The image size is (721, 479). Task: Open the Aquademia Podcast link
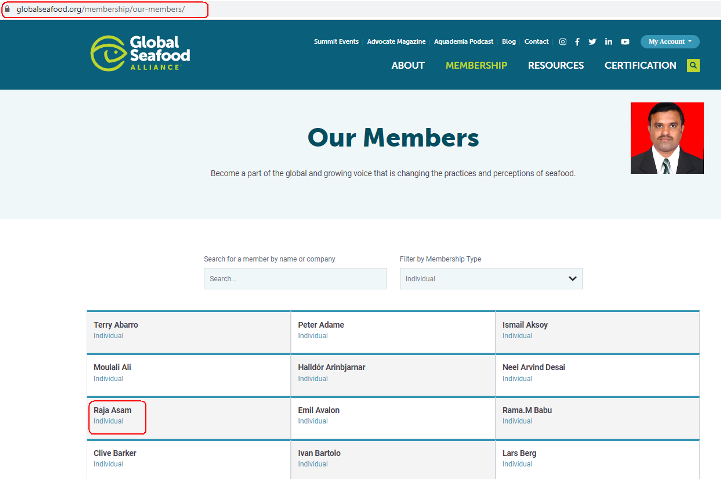pyautogui.click(x=464, y=42)
